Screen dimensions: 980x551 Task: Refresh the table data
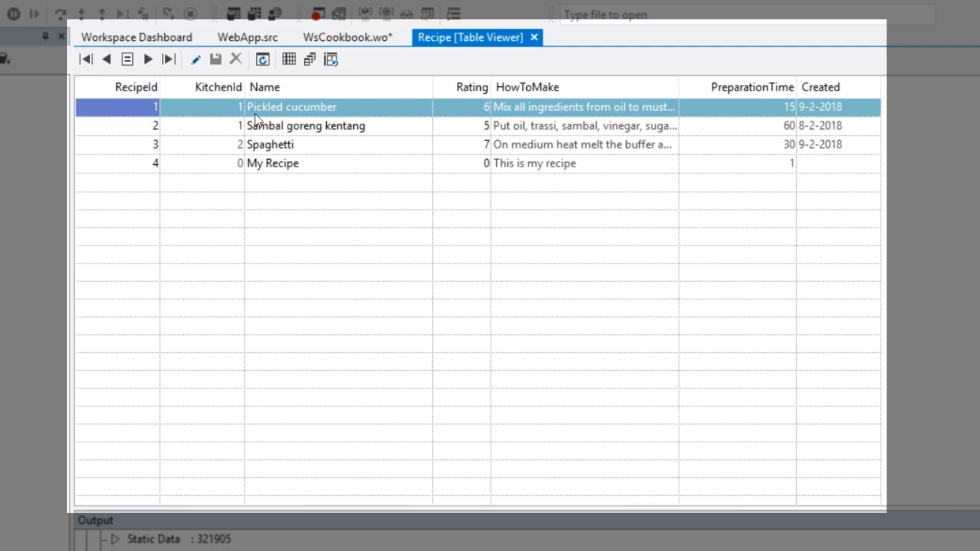pos(262,60)
